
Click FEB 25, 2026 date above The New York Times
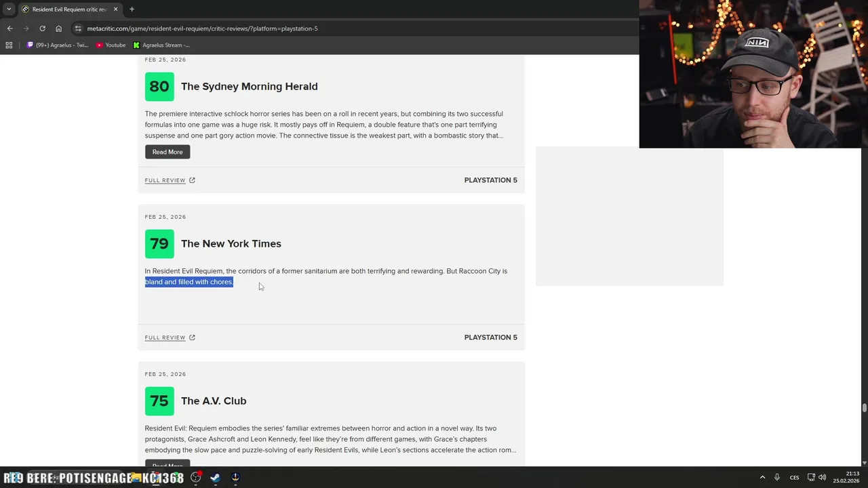pos(165,217)
